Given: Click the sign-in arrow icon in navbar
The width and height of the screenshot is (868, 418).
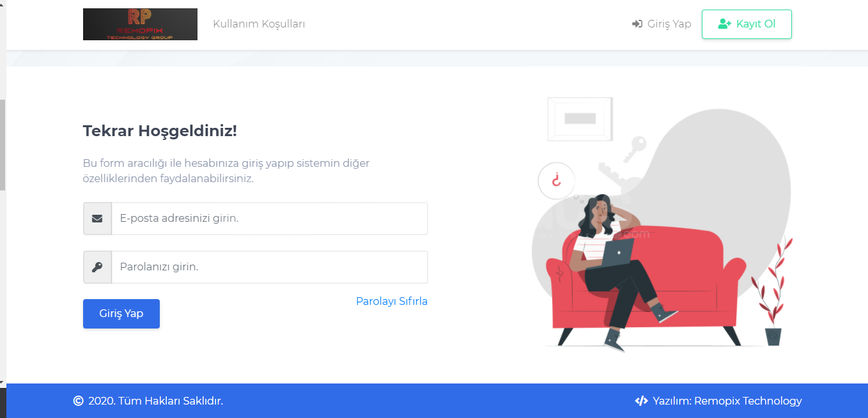Looking at the screenshot, I should click(x=637, y=24).
